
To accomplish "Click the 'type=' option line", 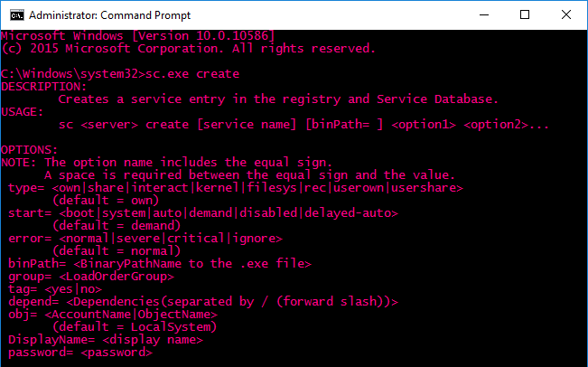I will coord(236,188).
